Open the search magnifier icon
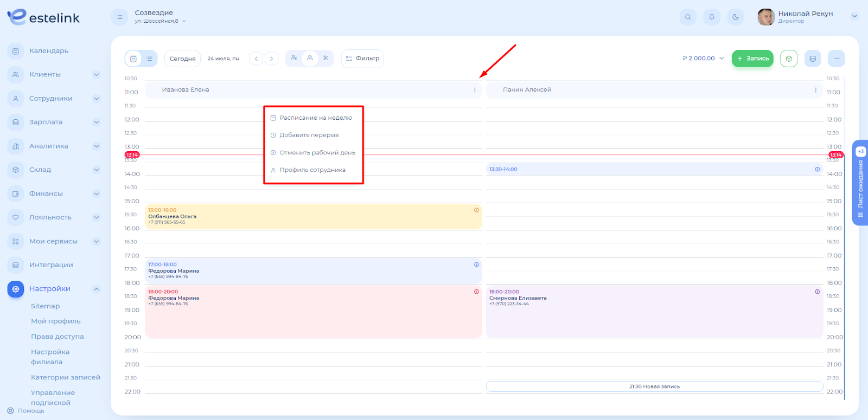The width and height of the screenshot is (868, 420). [687, 17]
